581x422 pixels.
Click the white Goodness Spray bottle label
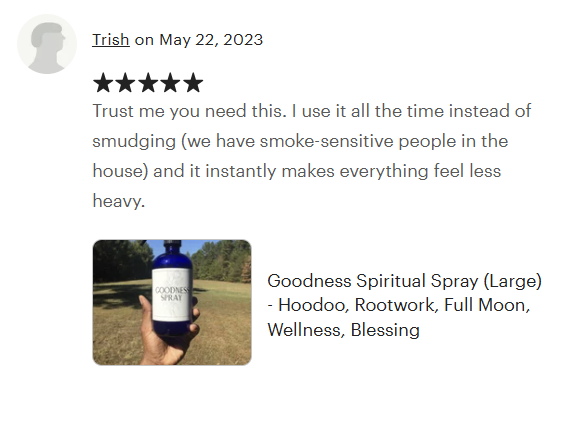pos(172,295)
